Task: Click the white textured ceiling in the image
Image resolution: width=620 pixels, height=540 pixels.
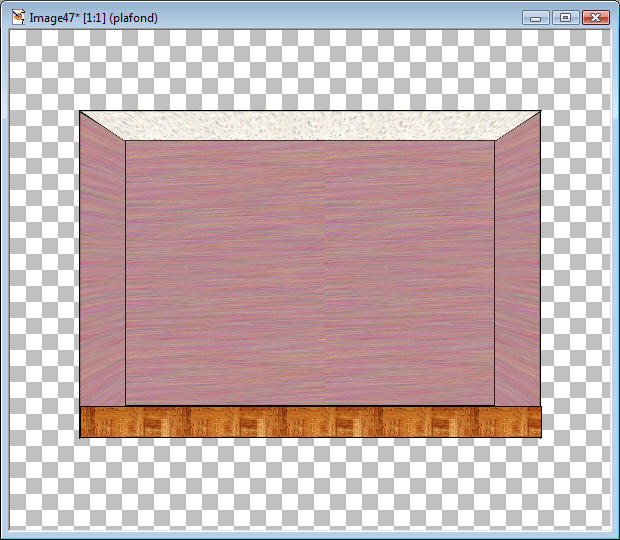Action: pyautogui.click(x=310, y=126)
